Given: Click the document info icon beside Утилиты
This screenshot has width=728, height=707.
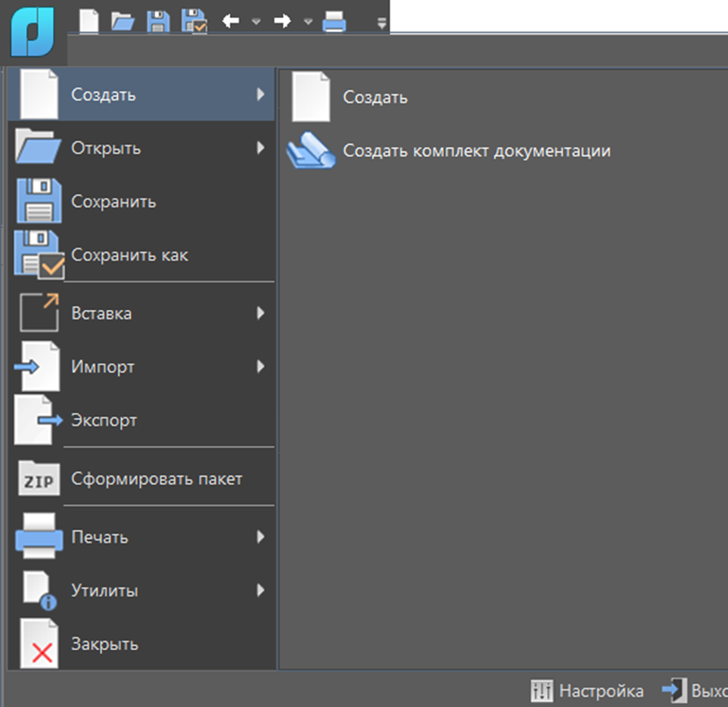Looking at the screenshot, I should 40,591.
